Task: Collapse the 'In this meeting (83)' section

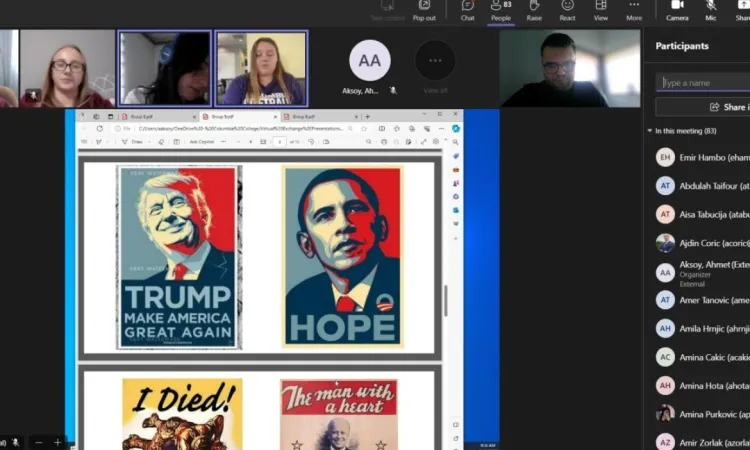Action: [651, 131]
